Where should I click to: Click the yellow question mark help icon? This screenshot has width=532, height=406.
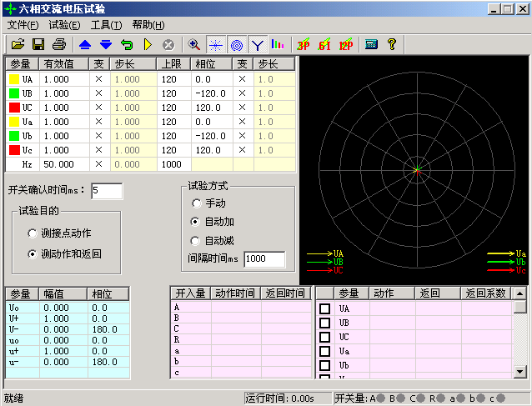(390, 44)
